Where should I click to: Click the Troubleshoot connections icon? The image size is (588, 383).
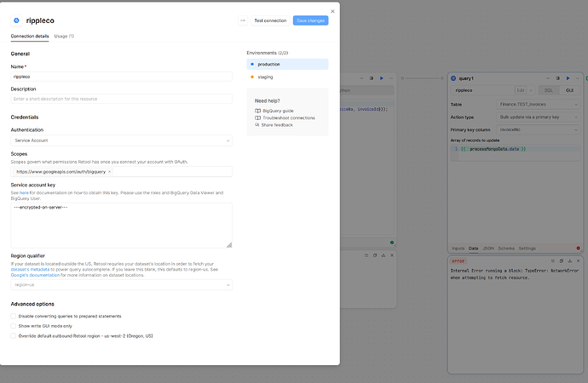[258, 117]
